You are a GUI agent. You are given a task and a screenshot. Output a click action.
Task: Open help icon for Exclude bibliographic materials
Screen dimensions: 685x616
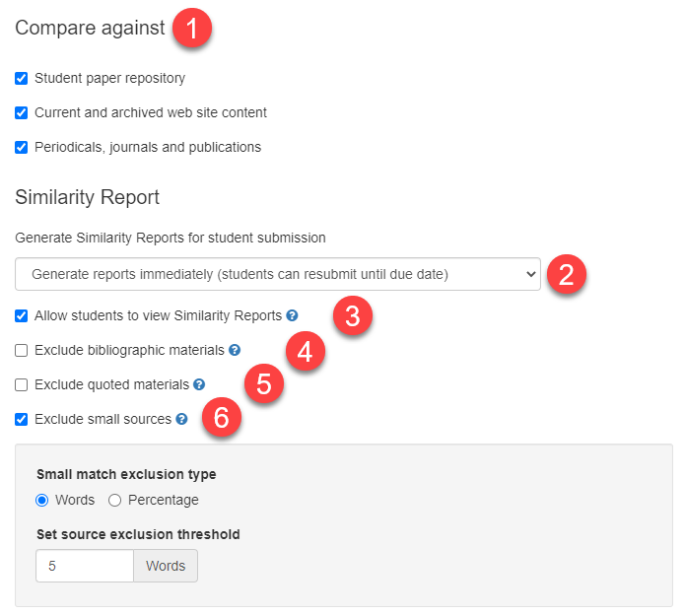point(235,350)
